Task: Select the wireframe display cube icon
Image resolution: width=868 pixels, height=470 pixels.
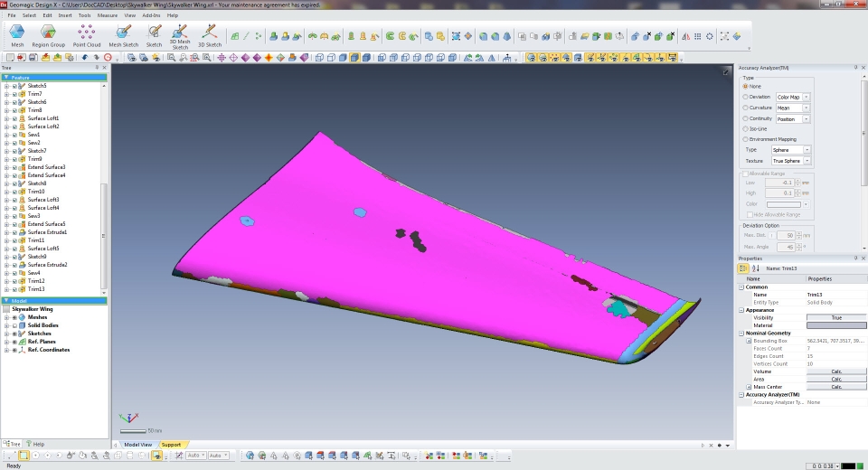Action: 319,58
